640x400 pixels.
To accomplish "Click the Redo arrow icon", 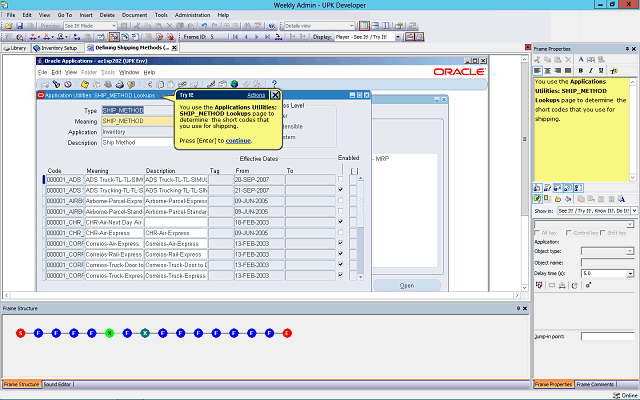I will (x=215, y=26).
